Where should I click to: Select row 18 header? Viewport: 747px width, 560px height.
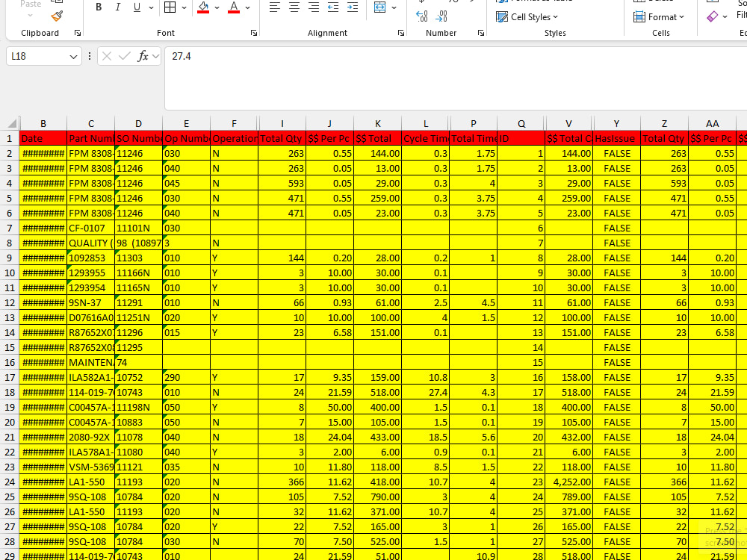[x=10, y=393]
